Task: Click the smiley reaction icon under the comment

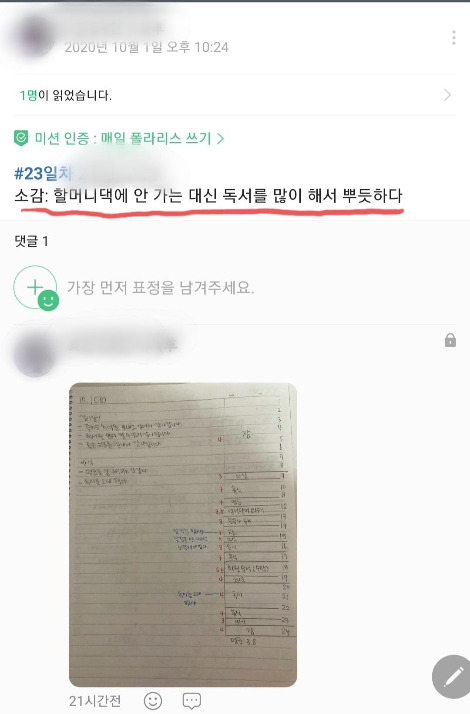Action: click(x=153, y=700)
